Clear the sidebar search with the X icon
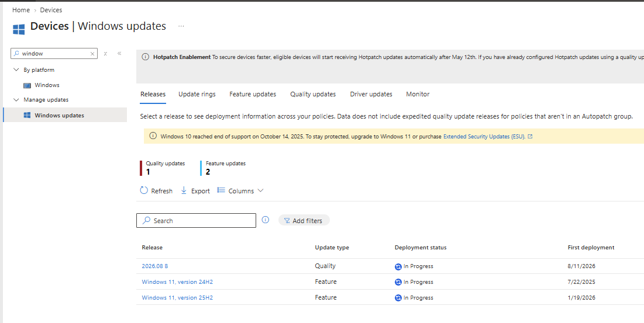 tap(92, 53)
